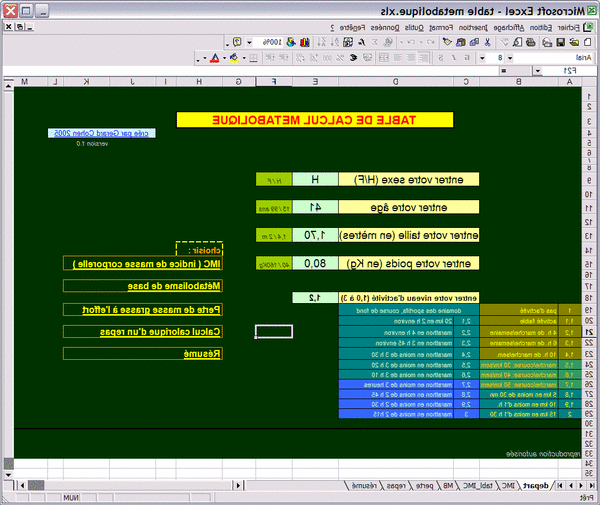Apply the Percent style icon
The image size is (600, 505).
point(340,58)
